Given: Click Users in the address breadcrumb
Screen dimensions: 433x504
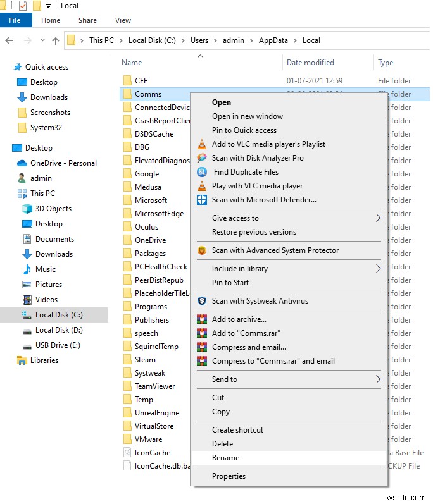Looking at the screenshot, I should point(199,40).
